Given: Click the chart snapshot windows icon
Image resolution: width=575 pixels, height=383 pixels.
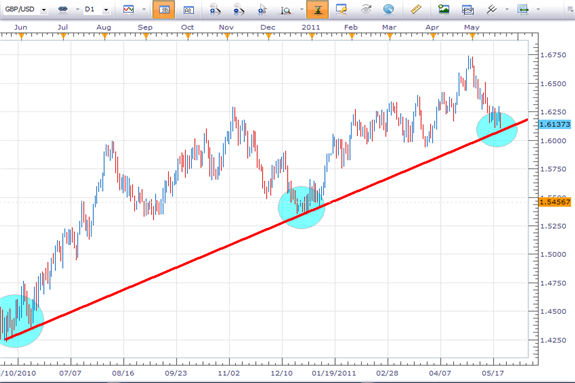Looking at the screenshot, I should coord(468,10).
